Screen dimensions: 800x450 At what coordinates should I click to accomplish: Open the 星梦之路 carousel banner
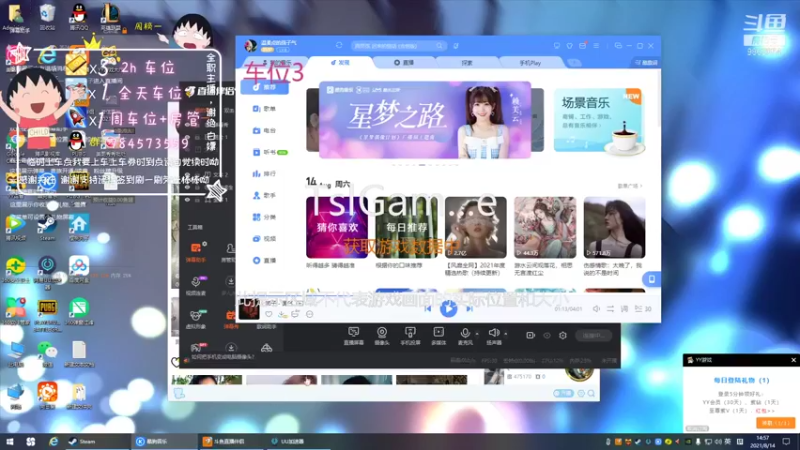click(425, 120)
